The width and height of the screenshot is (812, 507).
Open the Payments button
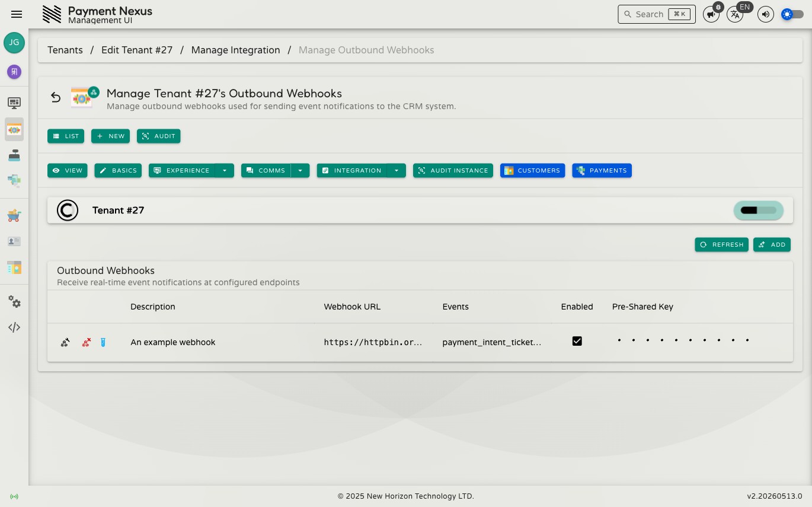pyautogui.click(x=602, y=170)
